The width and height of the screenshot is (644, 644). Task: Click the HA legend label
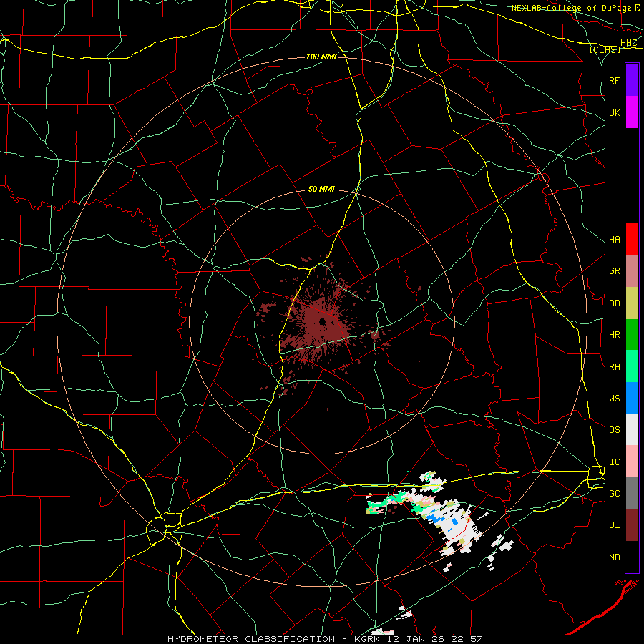(614, 240)
